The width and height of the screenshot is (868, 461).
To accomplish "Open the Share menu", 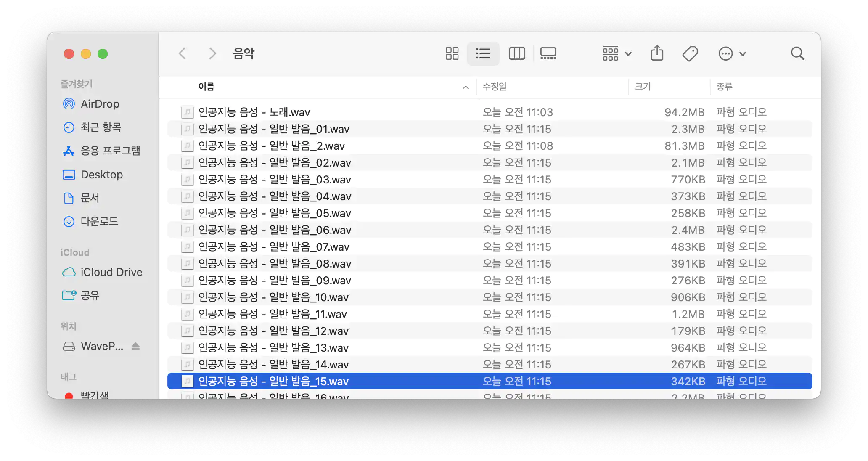I will 657,53.
